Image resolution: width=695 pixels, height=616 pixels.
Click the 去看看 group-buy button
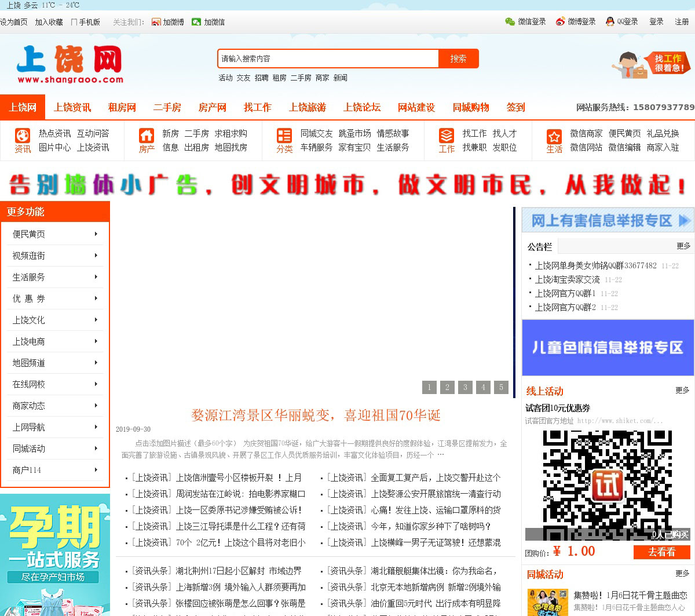661,552
